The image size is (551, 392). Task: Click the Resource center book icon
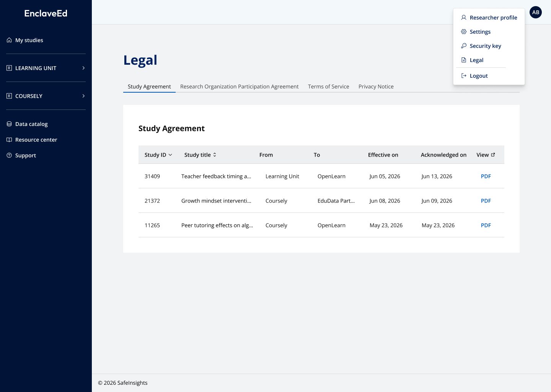pyautogui.click(x=9, y=140)
